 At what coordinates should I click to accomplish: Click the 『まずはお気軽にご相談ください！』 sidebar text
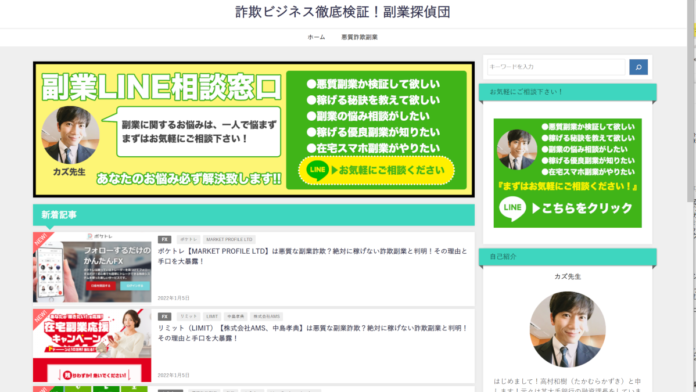pyautogui.click(x=568, y=186)
